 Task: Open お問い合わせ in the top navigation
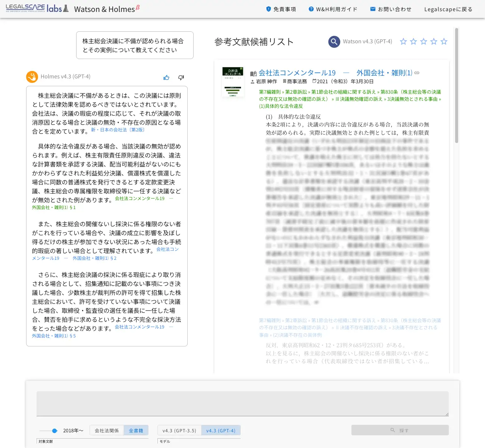tap(391, 9)
